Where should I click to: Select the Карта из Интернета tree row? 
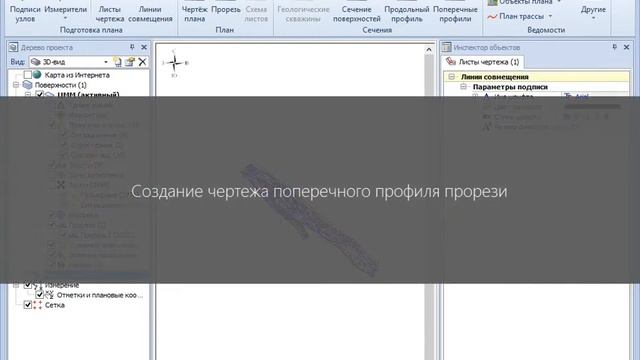(77, 75)
